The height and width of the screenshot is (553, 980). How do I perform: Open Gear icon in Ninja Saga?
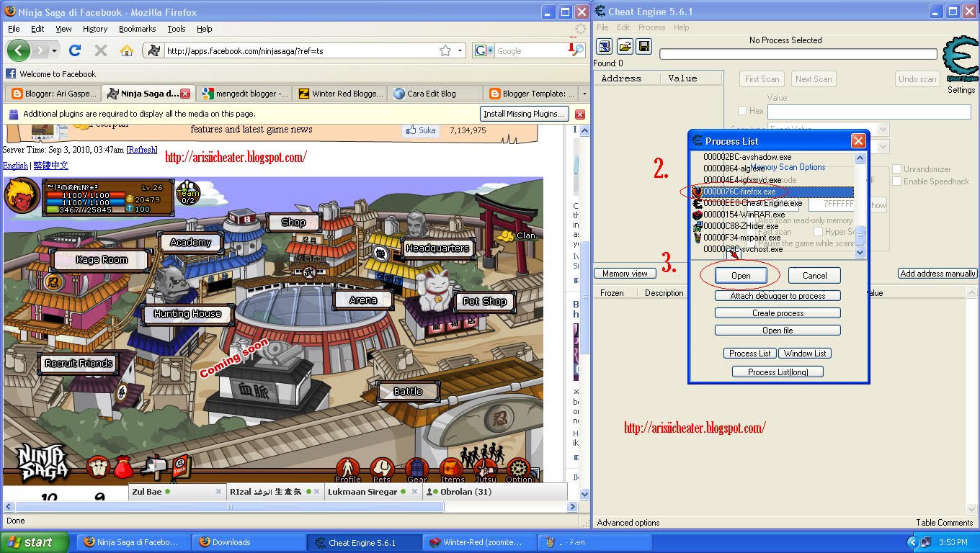(416, 470)
